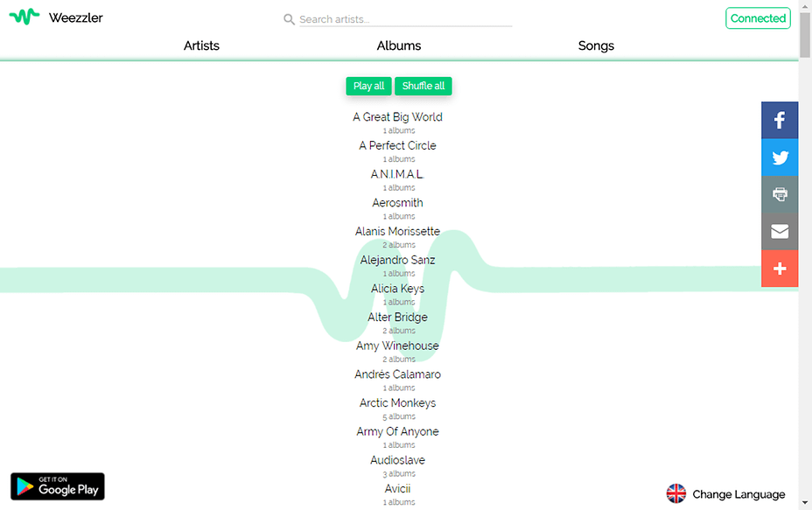
Task: Click in the Search artists field
Action: [405, 19]
